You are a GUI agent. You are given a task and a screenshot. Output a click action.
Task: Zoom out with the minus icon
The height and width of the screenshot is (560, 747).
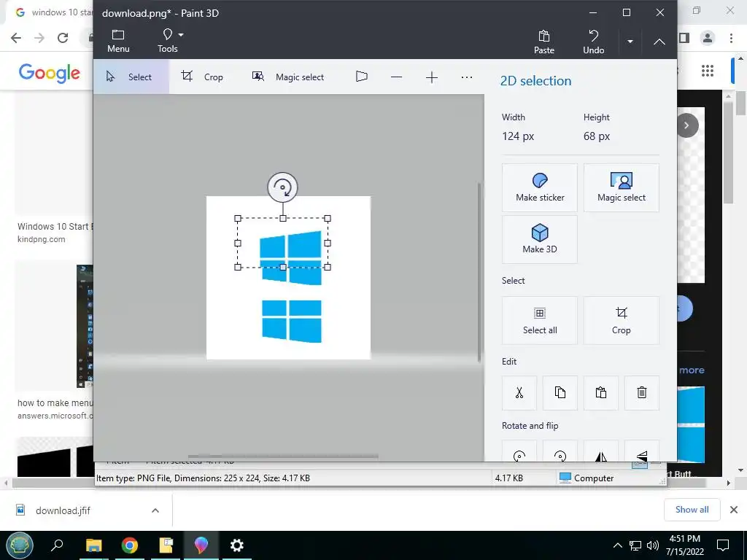coord(396,77)
